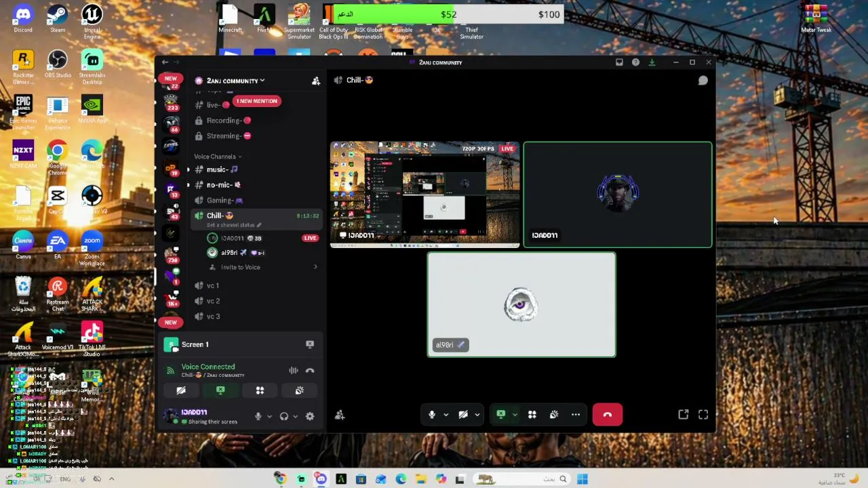Launch OBS Studio from the desktop
The height and width of the screenshot is (488, 868).
58,64
